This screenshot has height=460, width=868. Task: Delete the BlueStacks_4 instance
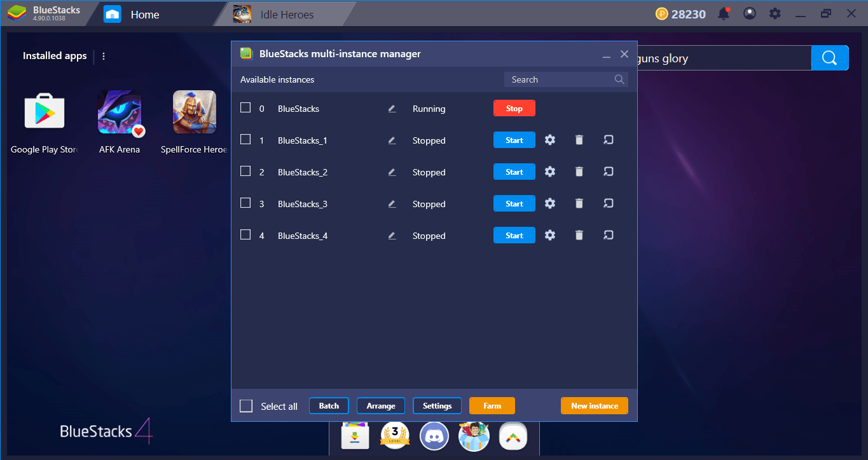tap(579, 235)
